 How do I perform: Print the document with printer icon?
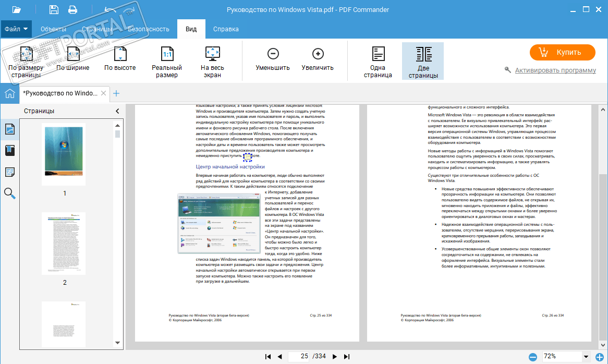pyautogui.click(x=72, y=10)
